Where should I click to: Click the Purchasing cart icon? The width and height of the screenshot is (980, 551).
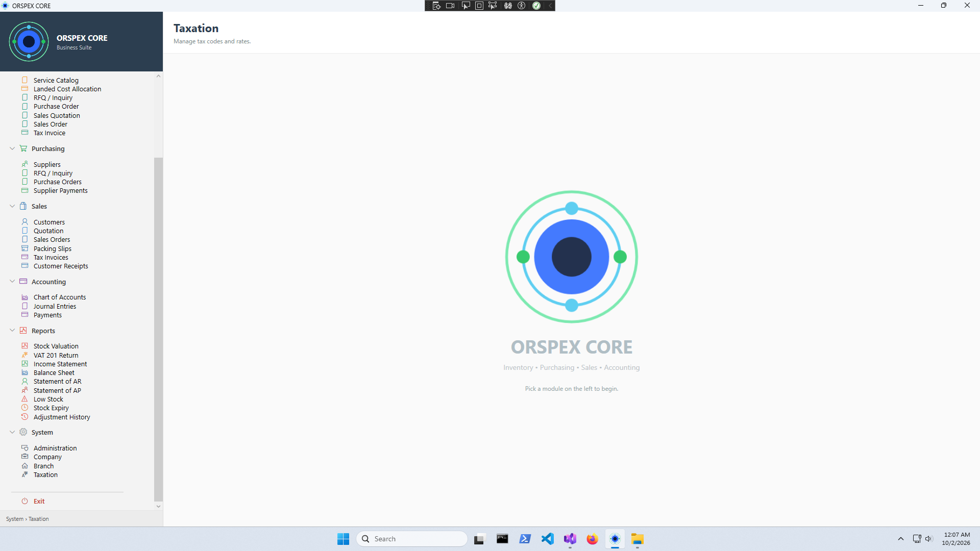coord(23,148)
